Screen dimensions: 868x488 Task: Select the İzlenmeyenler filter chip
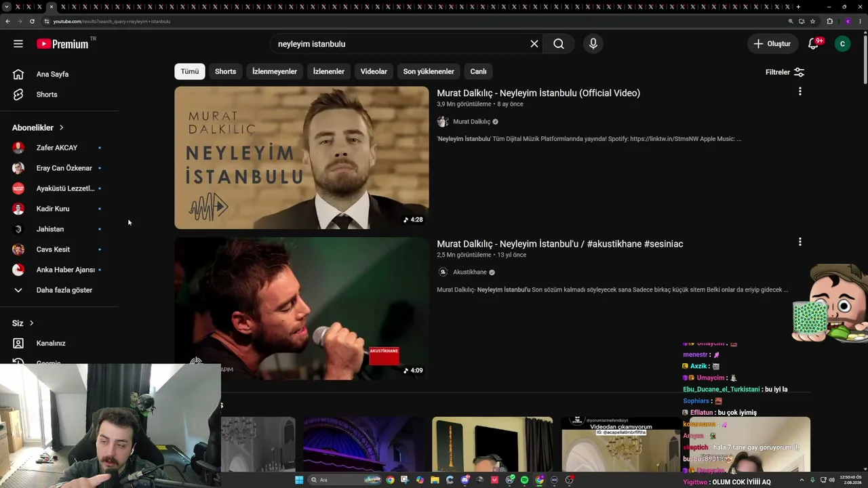(275, 71)
